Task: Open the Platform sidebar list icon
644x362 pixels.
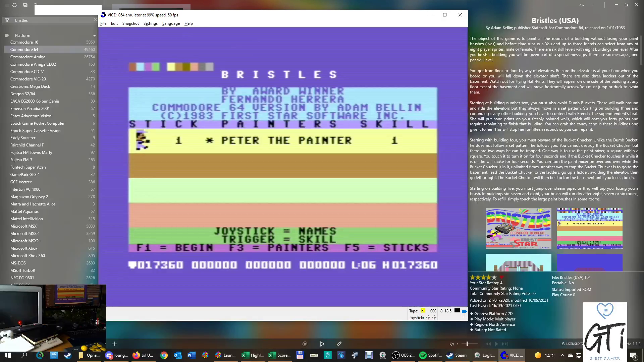Action: click(7, 35)
